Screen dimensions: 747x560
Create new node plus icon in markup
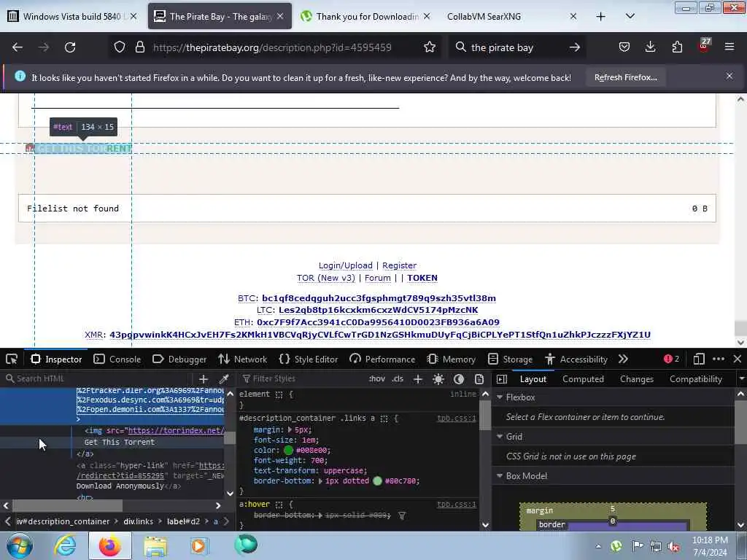pos(204,378)
